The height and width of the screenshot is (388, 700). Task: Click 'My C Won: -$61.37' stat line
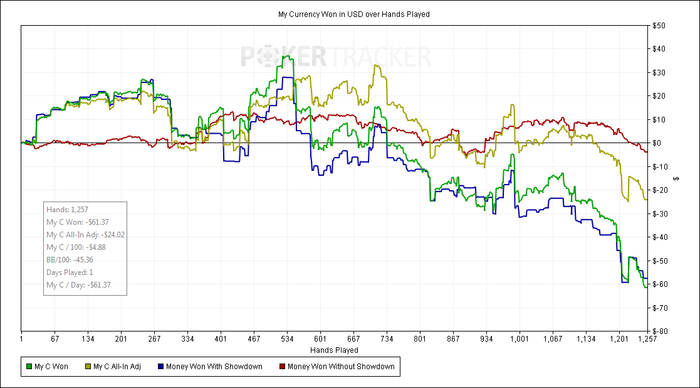coord(78,222)
